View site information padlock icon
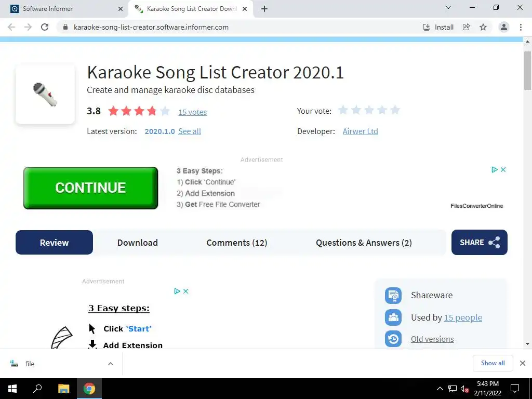The height and width of the screenshot is (399, 532). pos(65,27)
